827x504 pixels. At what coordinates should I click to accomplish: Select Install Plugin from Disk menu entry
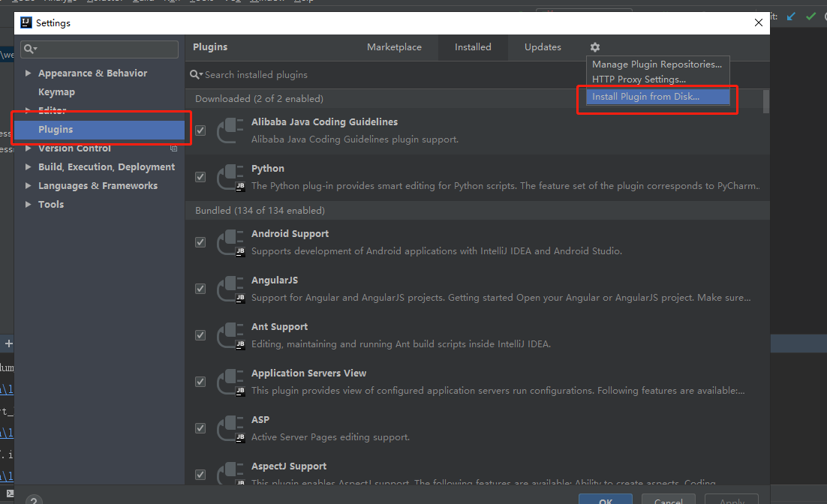point(658,97)
